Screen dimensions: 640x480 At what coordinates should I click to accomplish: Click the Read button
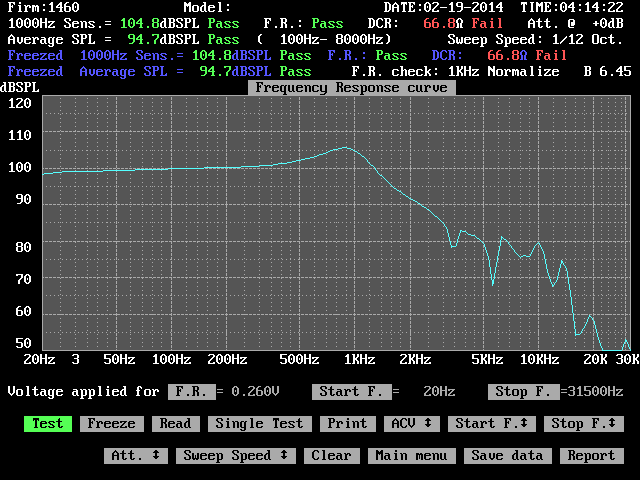click(x=175, y=424)
